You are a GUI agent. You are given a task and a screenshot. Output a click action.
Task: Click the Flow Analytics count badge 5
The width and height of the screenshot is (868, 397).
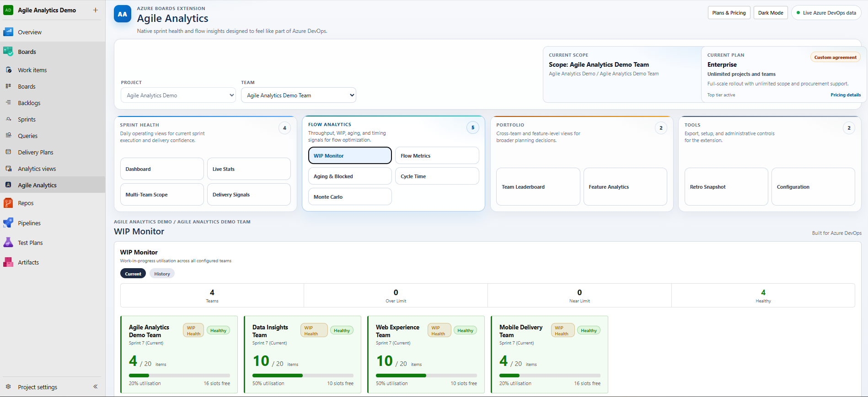pyautogui.click(x=473, y=127)
